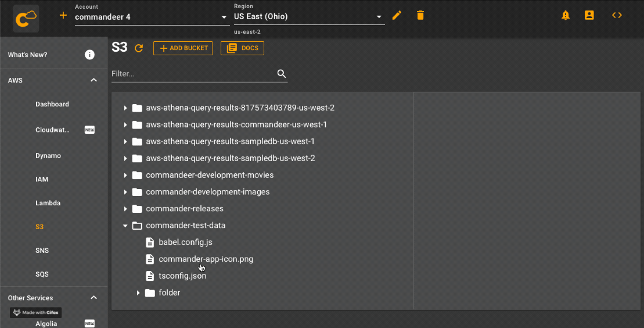644x328 pixels.
Task: Open notifications bell icon
Action: (x=566, y=15)
